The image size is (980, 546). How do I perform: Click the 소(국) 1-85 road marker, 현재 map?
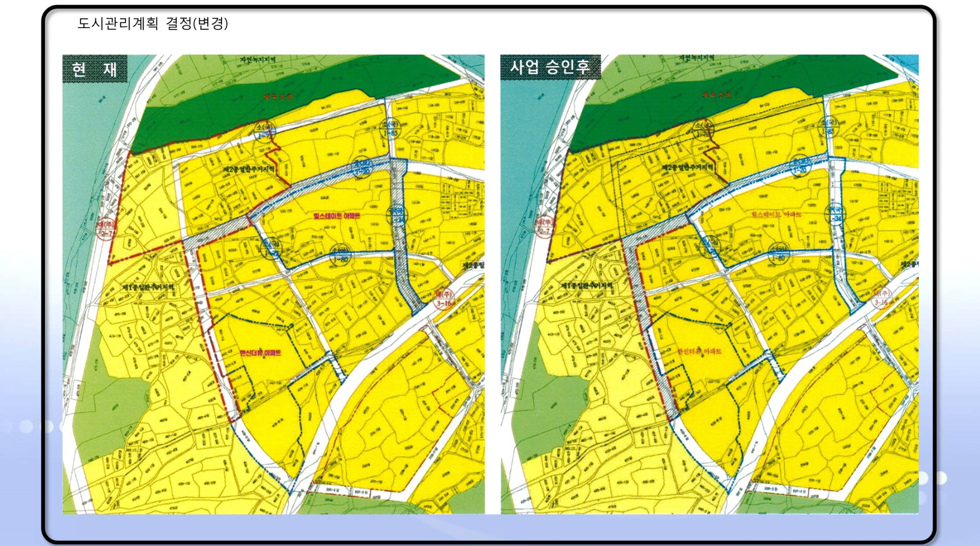point(390,128)
